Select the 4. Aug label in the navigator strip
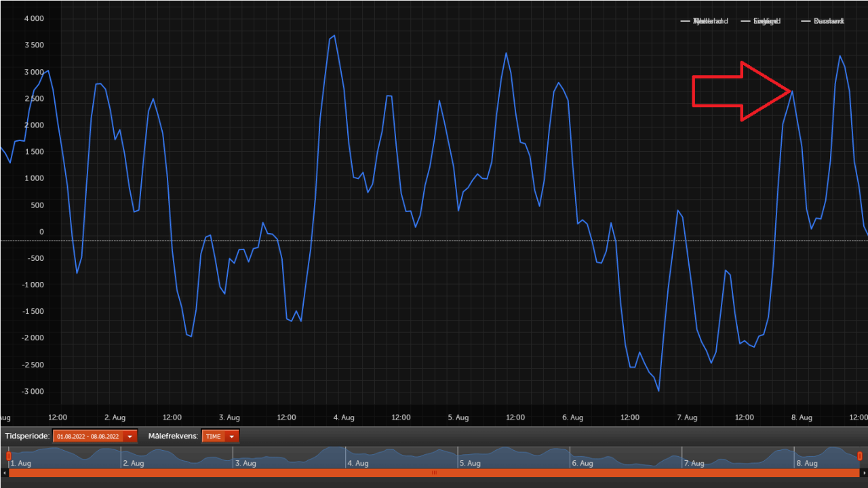Viewport: 868px width, 488px height. tap(358, 464)
